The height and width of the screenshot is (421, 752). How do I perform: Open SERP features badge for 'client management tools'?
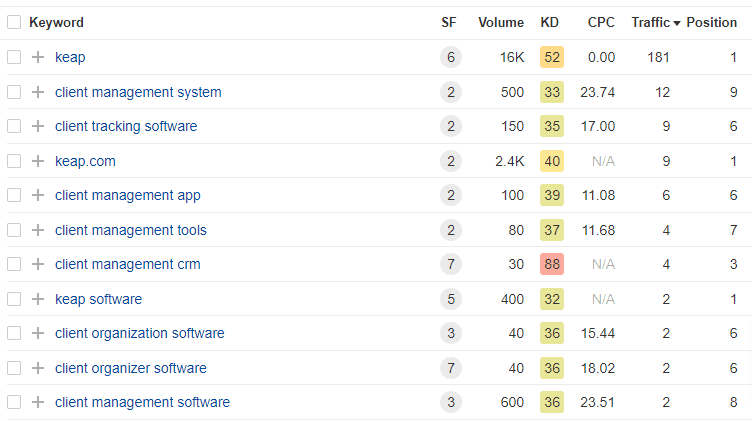click(x=451, y=230)
